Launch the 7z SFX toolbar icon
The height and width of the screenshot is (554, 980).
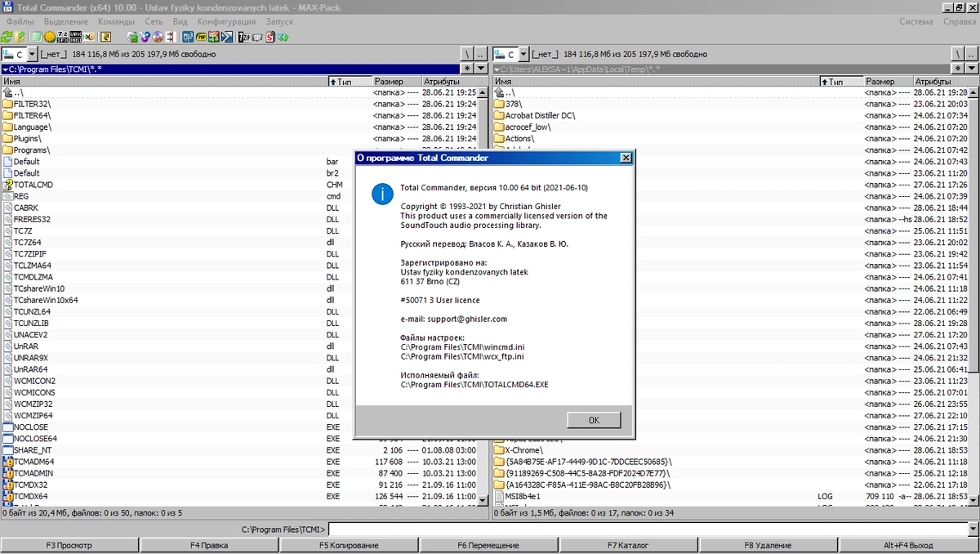(x=63, y=37)
